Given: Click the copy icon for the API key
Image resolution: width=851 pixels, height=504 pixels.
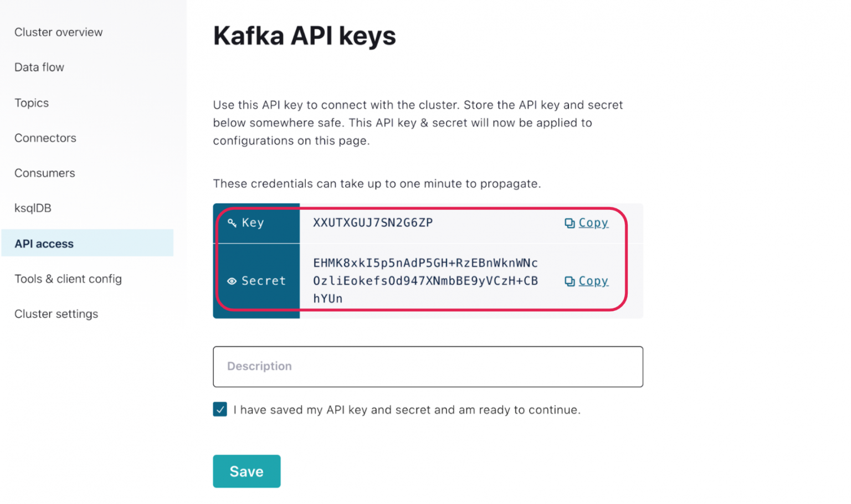Looking at the screenshot, I should tap(569, 223).
